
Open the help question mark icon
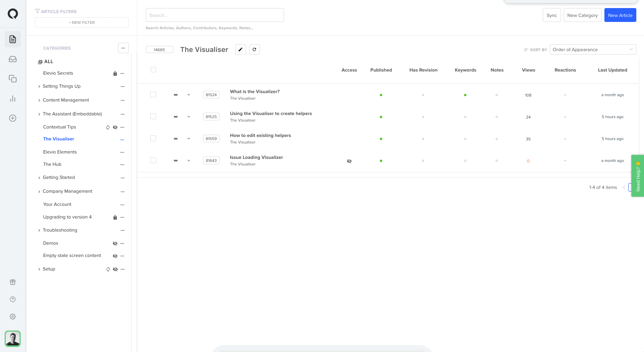click(x=13, y=299)
